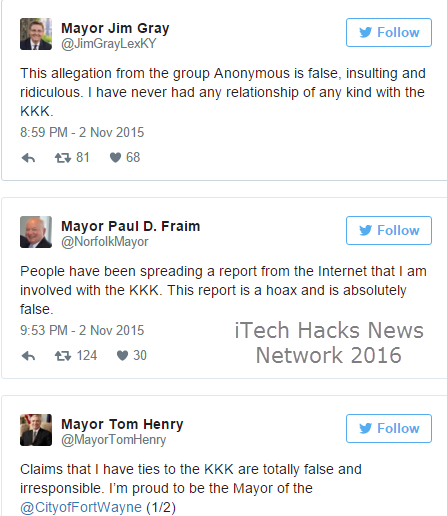Retweet Paul D. Fraim's hoax tweet
This screenshot has height=516, width=447.
[x=63, y=356]
